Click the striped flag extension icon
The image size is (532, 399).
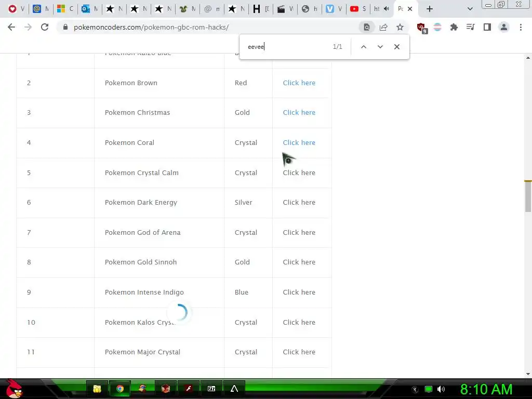click(437, 27)
